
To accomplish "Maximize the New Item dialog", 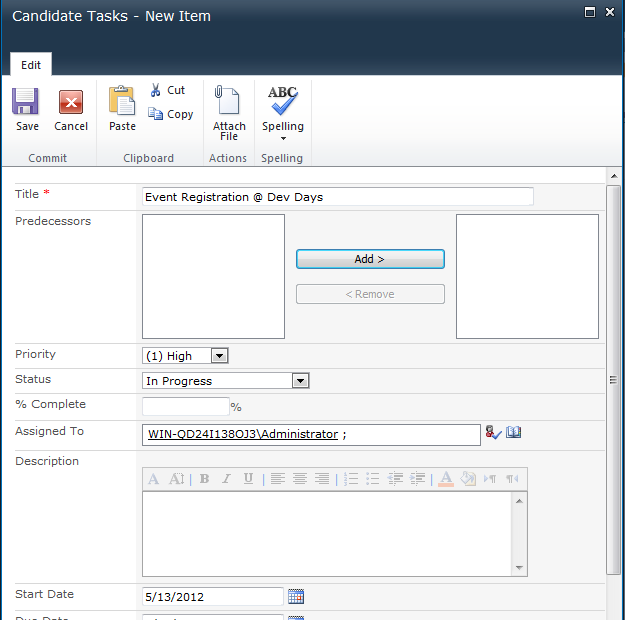I will point(590,12).
